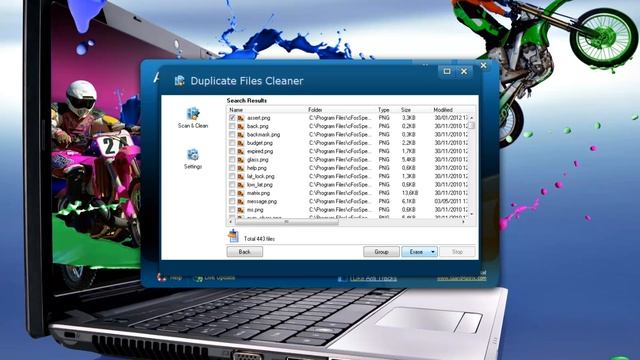
Task: Click the 03/05/2011 modified date cell
Action: pyautogui.click(x=451, y=201)
